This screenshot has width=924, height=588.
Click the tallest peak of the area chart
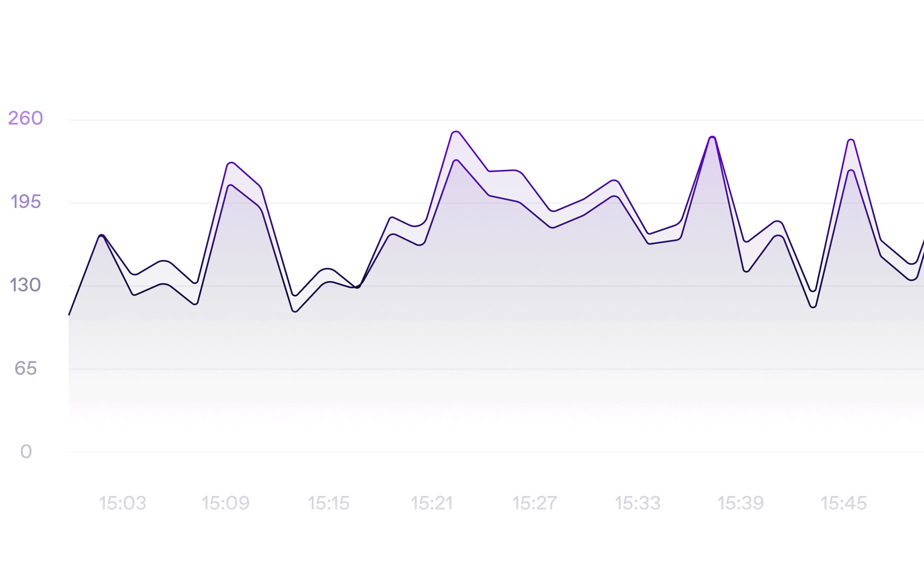pyautogui.click(x=456, y=134)
